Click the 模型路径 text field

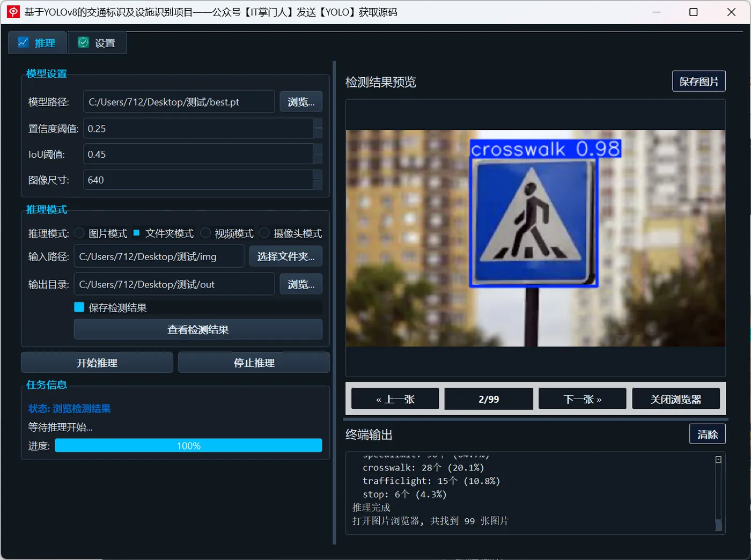pos(179,101)
